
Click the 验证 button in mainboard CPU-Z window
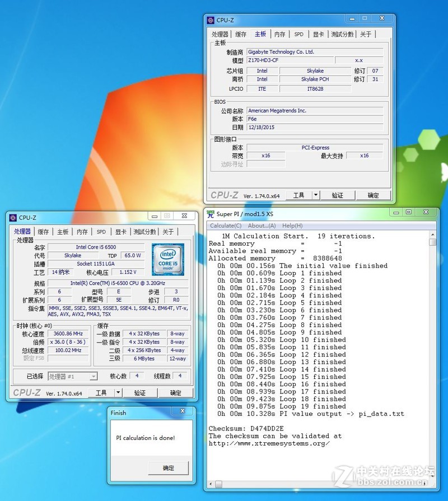point(337,195)
